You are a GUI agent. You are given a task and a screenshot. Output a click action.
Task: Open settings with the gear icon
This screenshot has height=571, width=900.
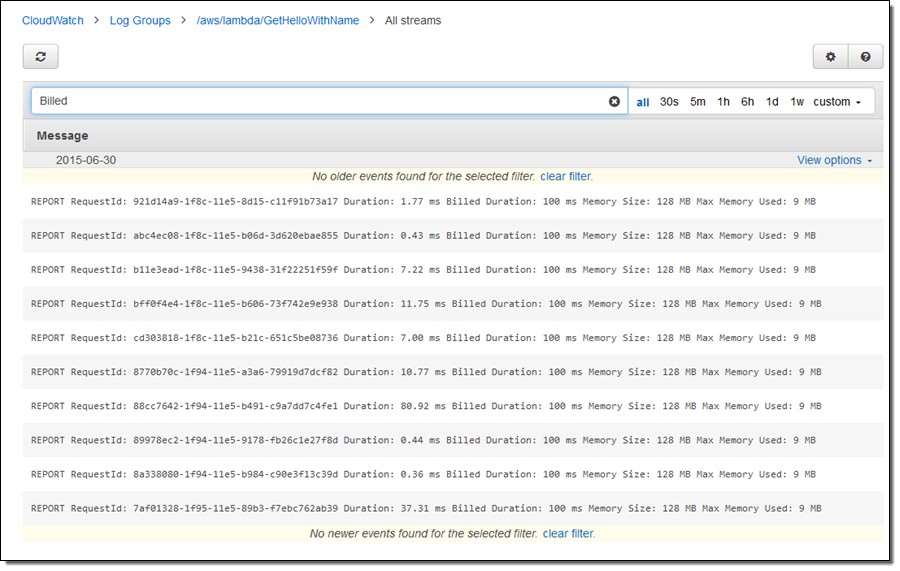coord(830,57)
